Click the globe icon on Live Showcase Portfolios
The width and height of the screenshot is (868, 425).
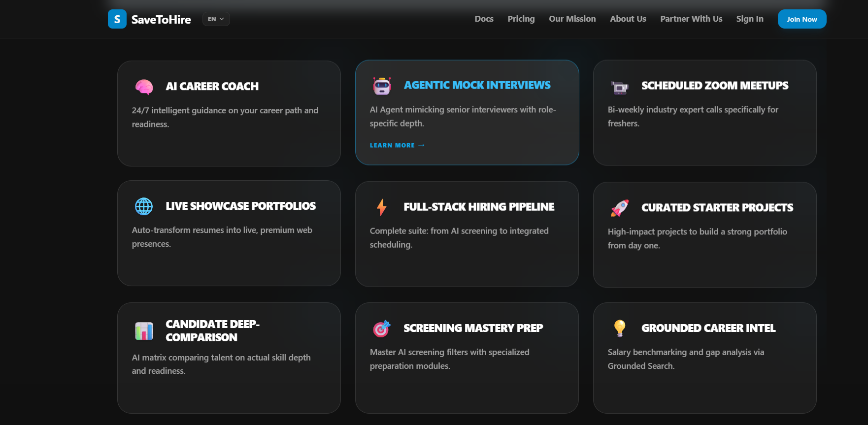coord(144,206)
